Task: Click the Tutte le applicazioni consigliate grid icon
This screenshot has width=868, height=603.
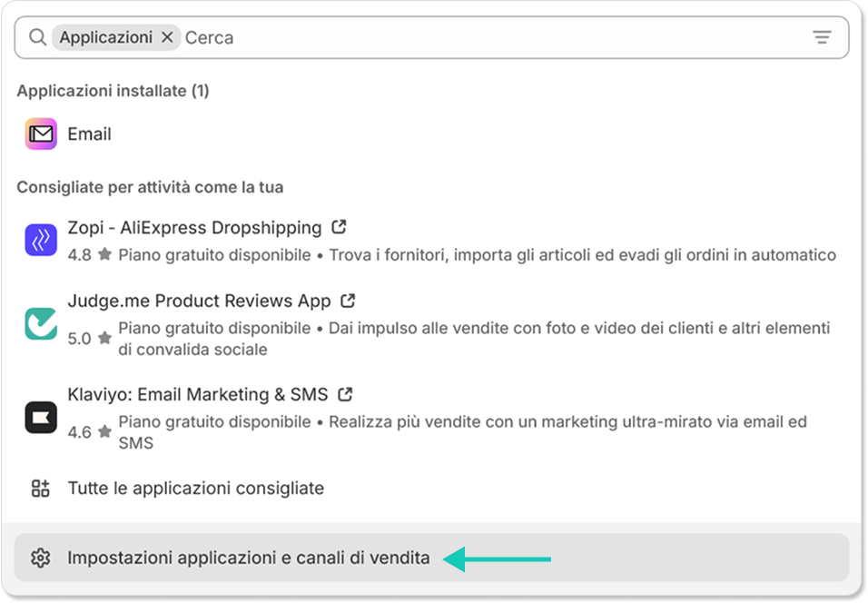Action: (x=41, y=489)
